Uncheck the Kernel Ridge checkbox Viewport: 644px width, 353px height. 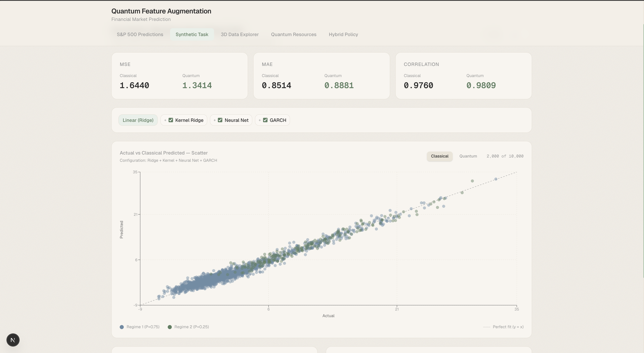[171, 120]
